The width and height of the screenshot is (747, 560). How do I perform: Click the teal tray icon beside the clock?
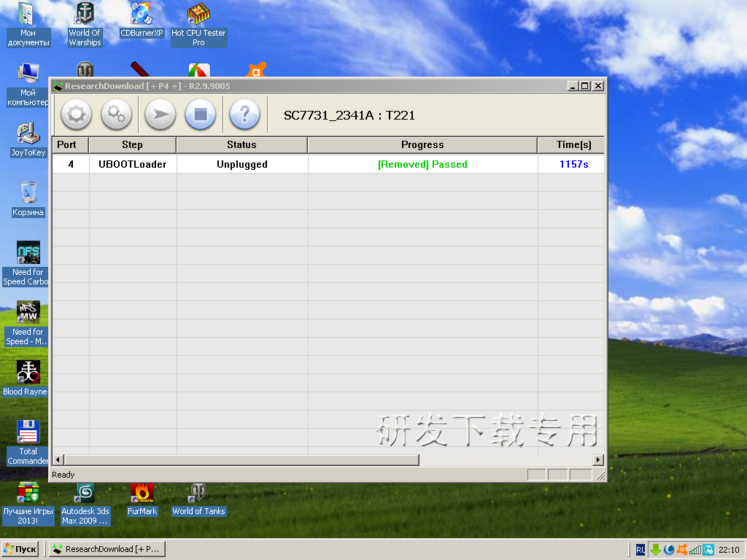pos(708,550)
